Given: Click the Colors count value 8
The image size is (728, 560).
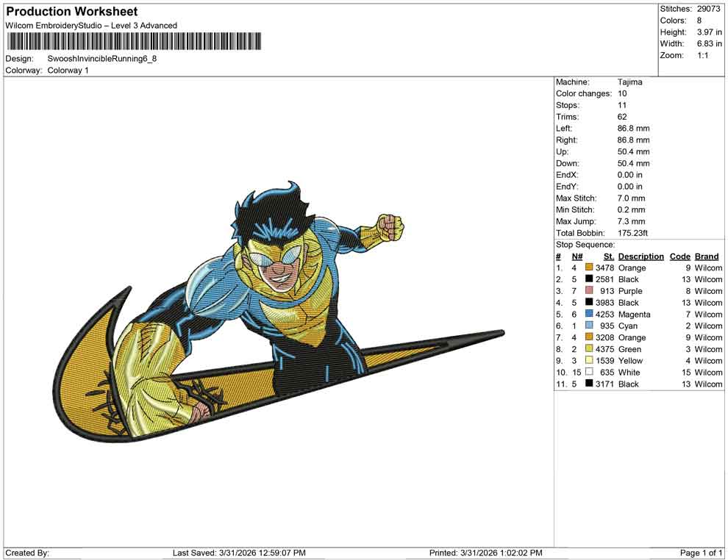Looking at the screenshot, I should click(699, 21).
